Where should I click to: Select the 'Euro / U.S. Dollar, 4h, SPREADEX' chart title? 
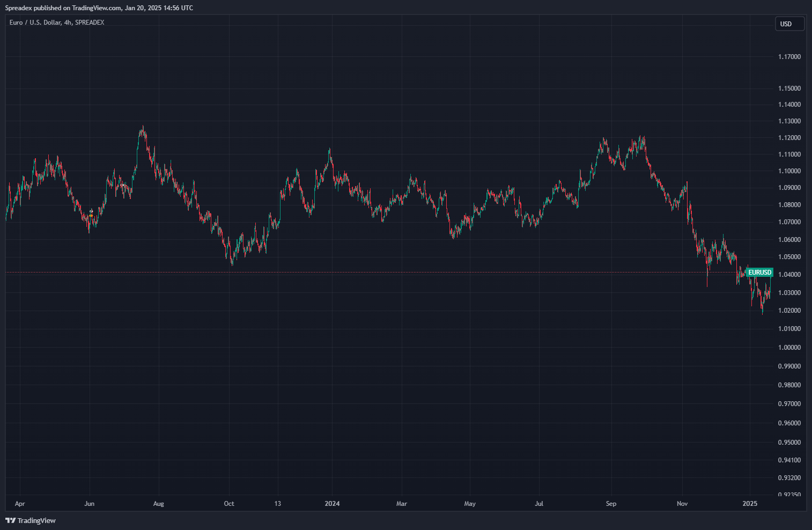click(x=57, y=23)
